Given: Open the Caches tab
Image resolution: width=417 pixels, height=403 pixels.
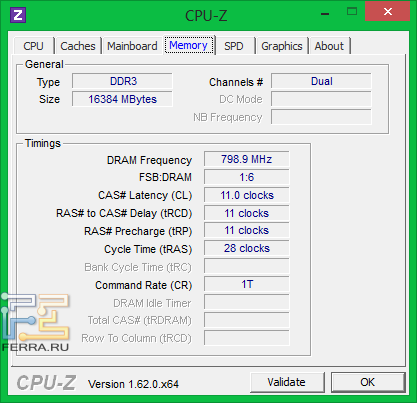Looking at the screenshot, I should (78, 46).
